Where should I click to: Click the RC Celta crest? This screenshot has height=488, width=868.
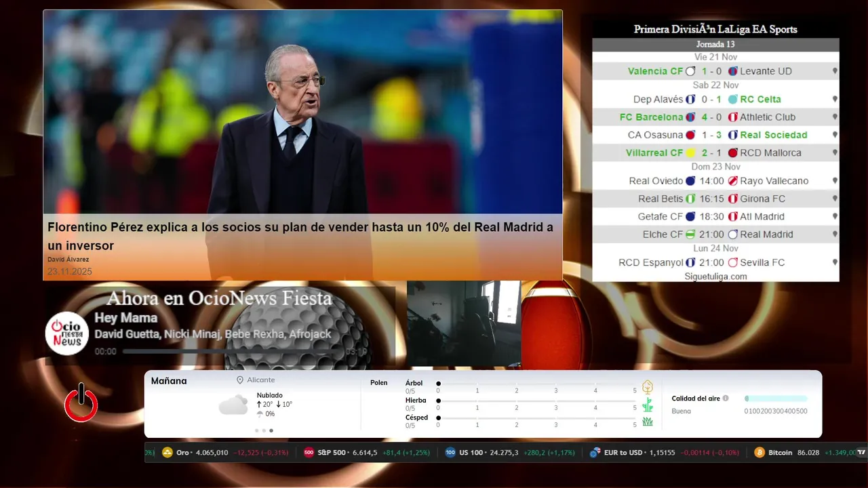click(x=733, y=99)
